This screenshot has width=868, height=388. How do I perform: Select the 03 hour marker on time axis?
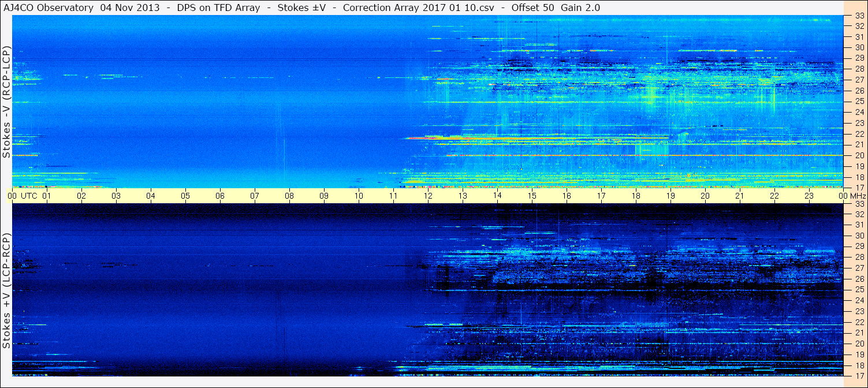[116, 196]
